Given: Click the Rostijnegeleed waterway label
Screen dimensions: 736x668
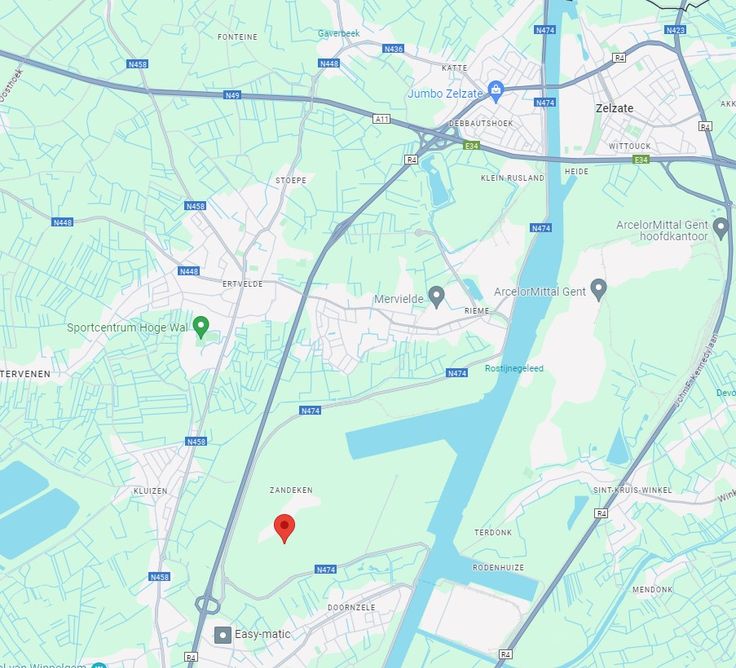Looking at the screenshot, I should [514, 369].
